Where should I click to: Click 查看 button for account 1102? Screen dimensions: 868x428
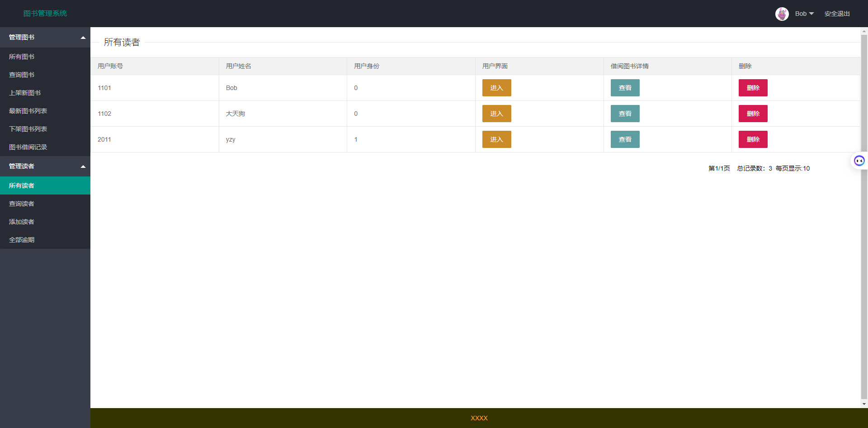coord(625,114)
